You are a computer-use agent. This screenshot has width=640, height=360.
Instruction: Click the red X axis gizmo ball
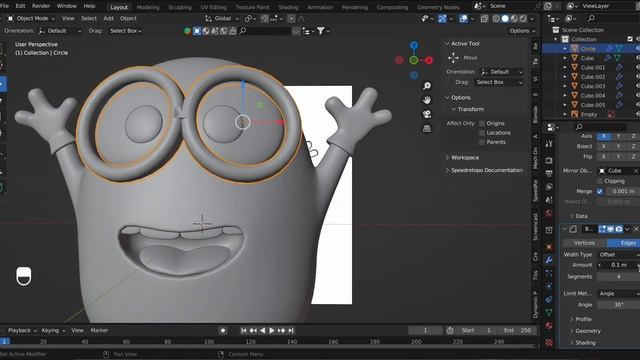pos(429,60)
